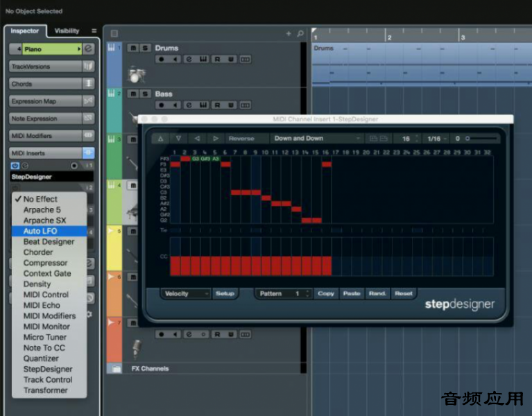
Task: Click the MIDI Modifiers section icon
Action: 89,136
